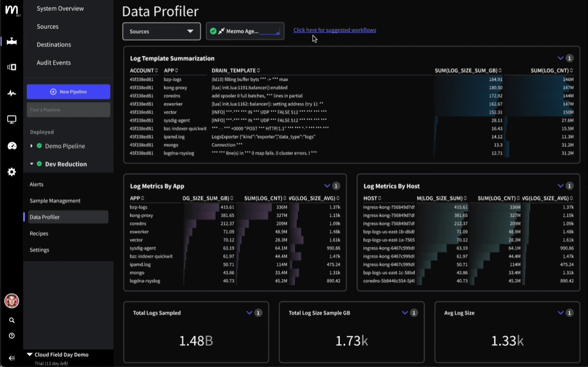Expand the Demo Pipeline tree item

31,146
